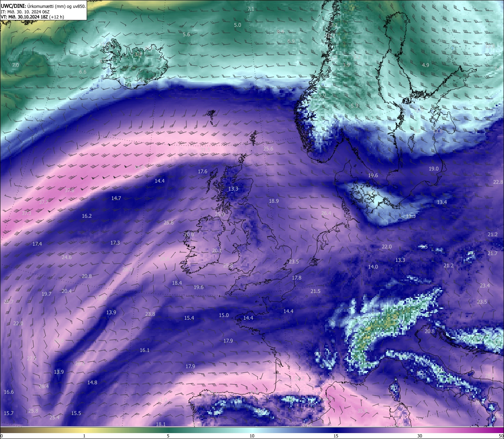Click the color scale tick labeled 50
The image size is (504, 439).
pos(501,436)
